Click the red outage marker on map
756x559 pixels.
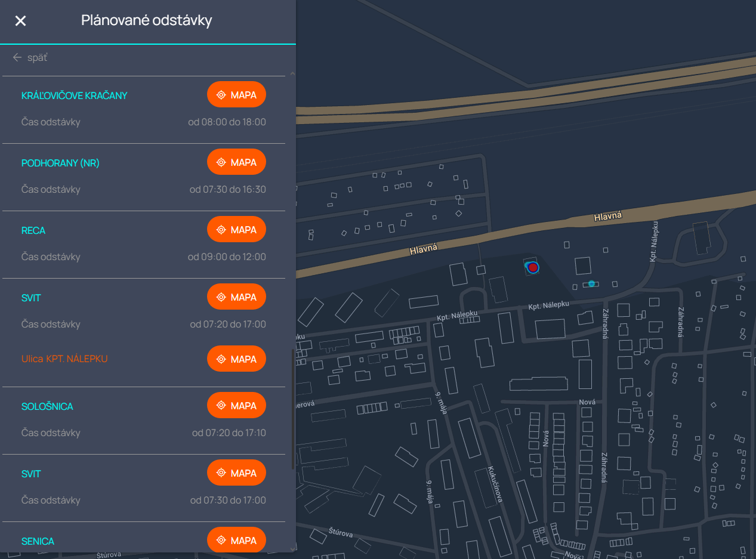(533, 267)
